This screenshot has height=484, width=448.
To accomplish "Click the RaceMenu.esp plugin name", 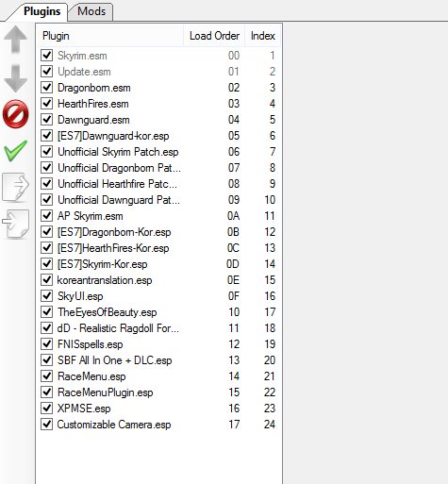I will point(91,376).
